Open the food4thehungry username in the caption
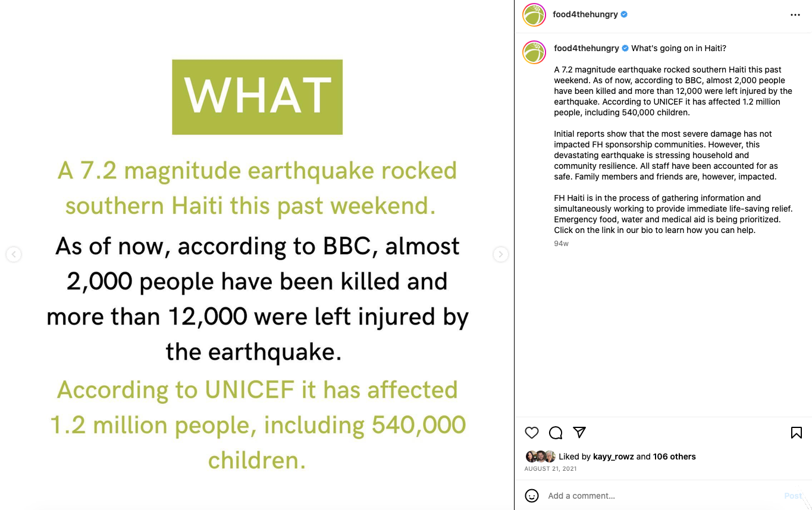812x510 pixels. (x=587, y=48)
